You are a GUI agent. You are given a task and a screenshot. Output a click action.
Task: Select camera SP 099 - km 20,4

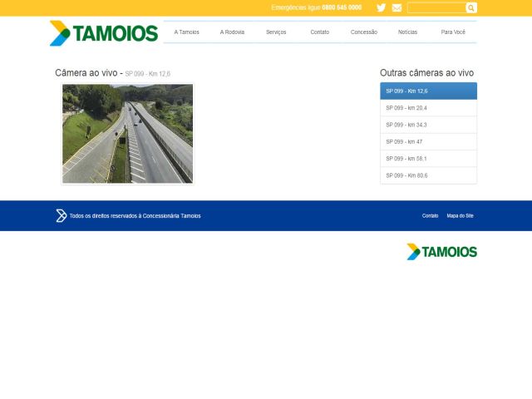(x=428, y=108)
